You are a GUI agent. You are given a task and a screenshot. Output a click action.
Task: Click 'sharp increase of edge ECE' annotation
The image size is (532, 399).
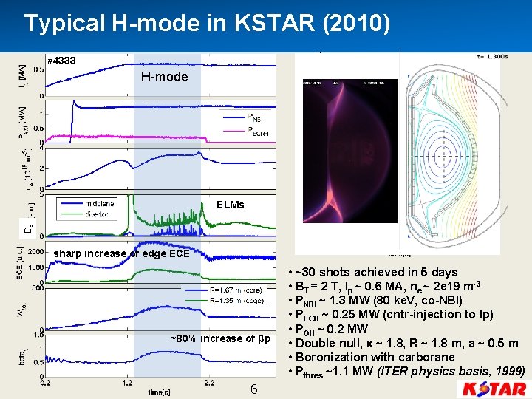click(121, 253)
